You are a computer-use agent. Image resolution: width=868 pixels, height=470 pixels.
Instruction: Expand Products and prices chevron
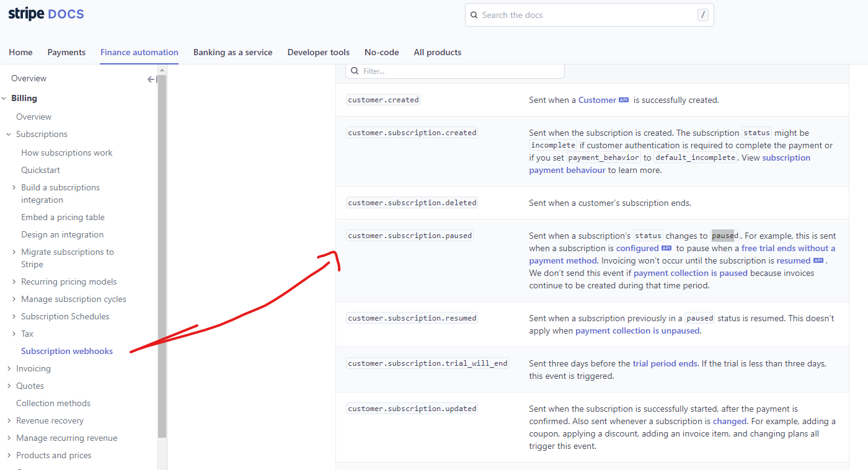[x=9, y=455]
